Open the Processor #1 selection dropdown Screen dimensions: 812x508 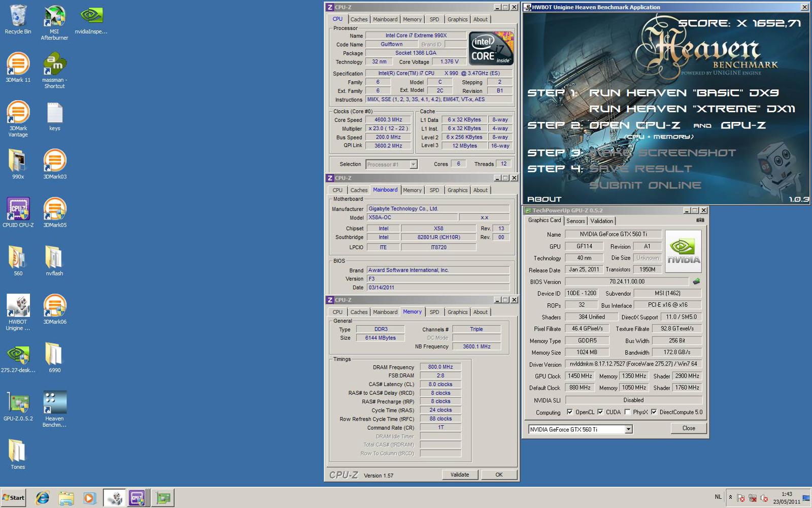[391, 164]
